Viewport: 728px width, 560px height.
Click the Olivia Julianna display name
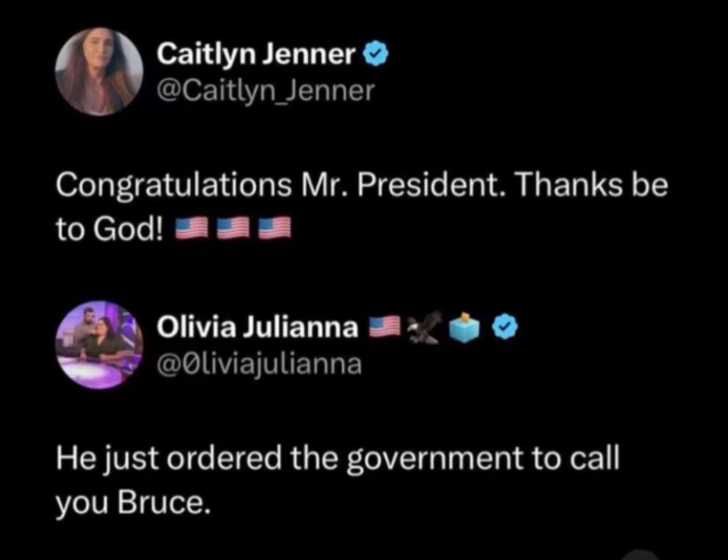(x=258, y=328)
